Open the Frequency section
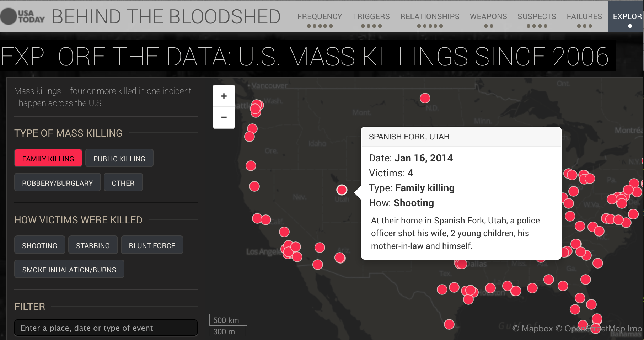This screenshot has width=644, height=340. [x=320, y=17]
